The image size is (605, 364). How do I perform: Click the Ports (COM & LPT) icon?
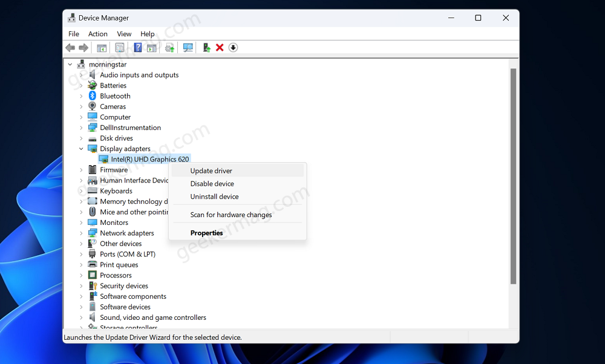tap(92, 254)
